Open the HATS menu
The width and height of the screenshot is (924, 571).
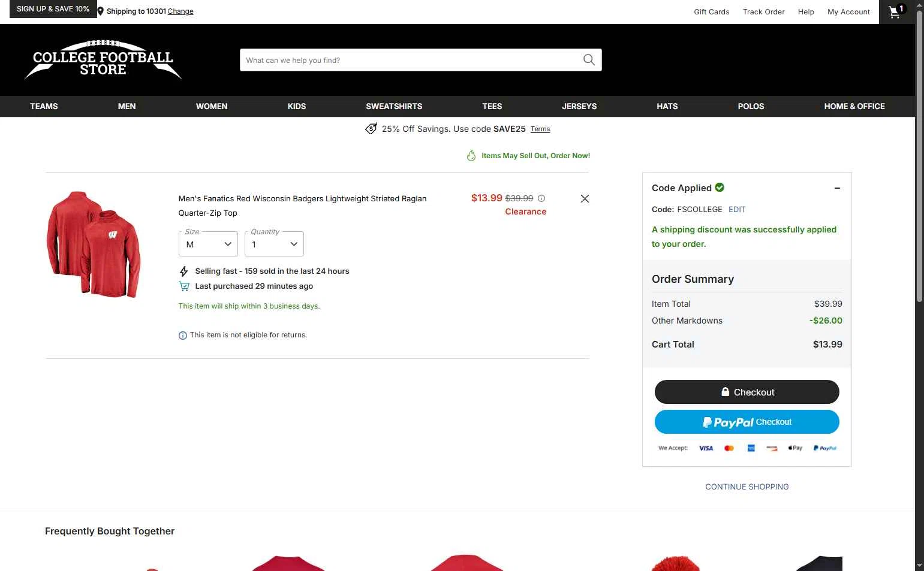click(x=667, y=106)
